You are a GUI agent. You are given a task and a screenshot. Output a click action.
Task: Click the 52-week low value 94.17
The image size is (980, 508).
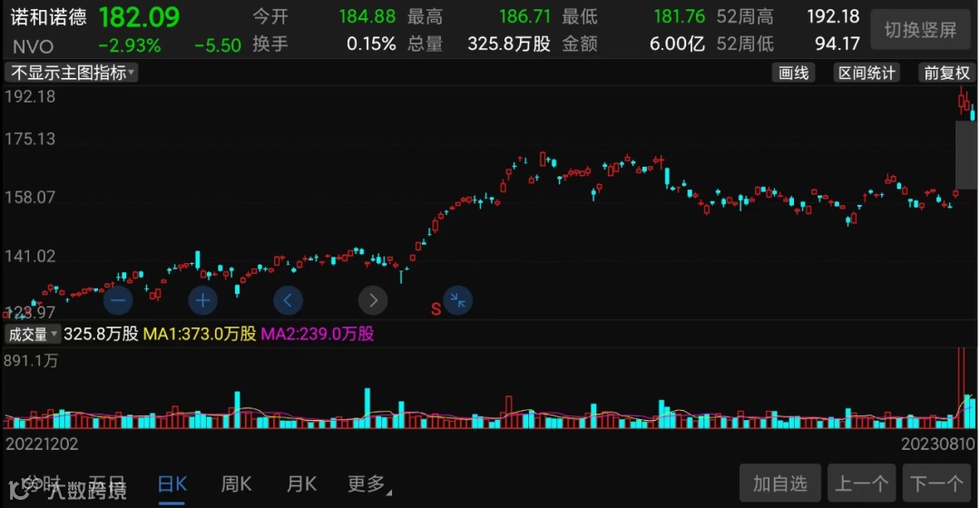pos(838,44)
